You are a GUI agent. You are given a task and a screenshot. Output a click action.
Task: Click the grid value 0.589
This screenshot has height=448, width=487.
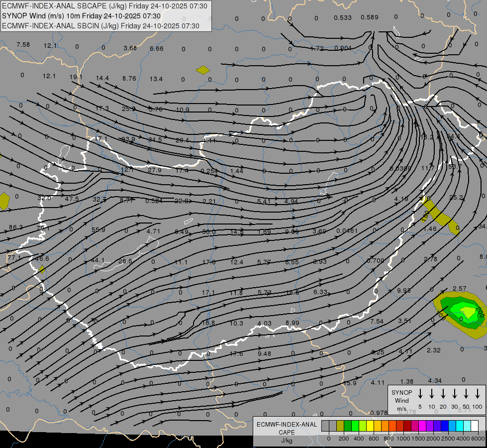(x=370, y=17)
